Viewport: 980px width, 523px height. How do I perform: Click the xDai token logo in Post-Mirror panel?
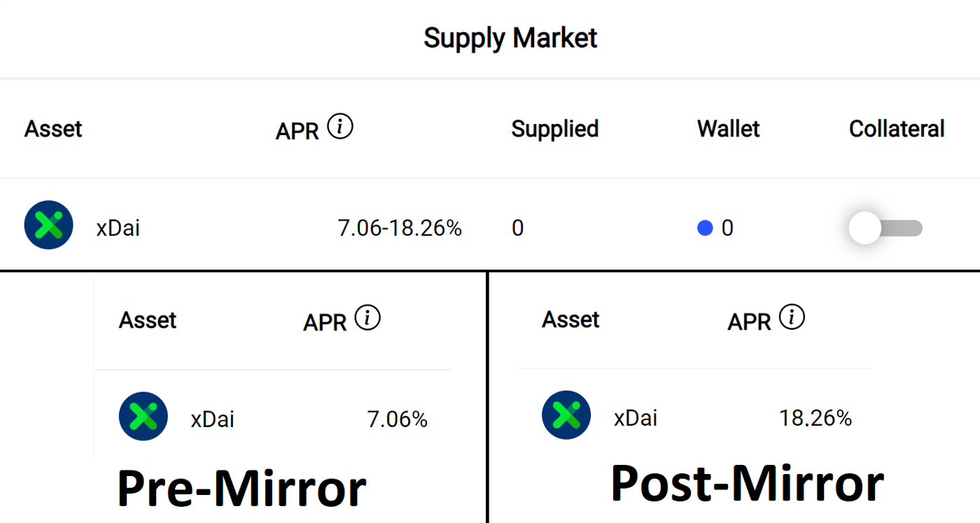pos(566,415)
